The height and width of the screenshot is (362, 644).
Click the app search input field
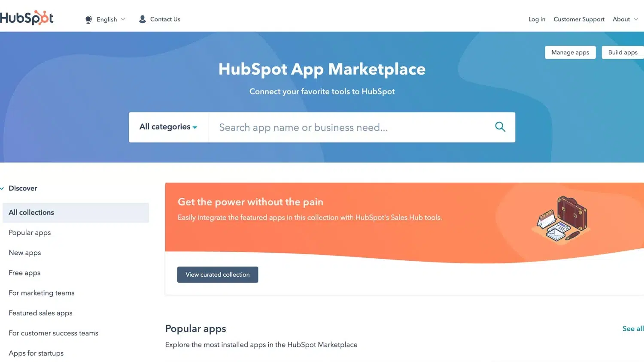(343, 127)
